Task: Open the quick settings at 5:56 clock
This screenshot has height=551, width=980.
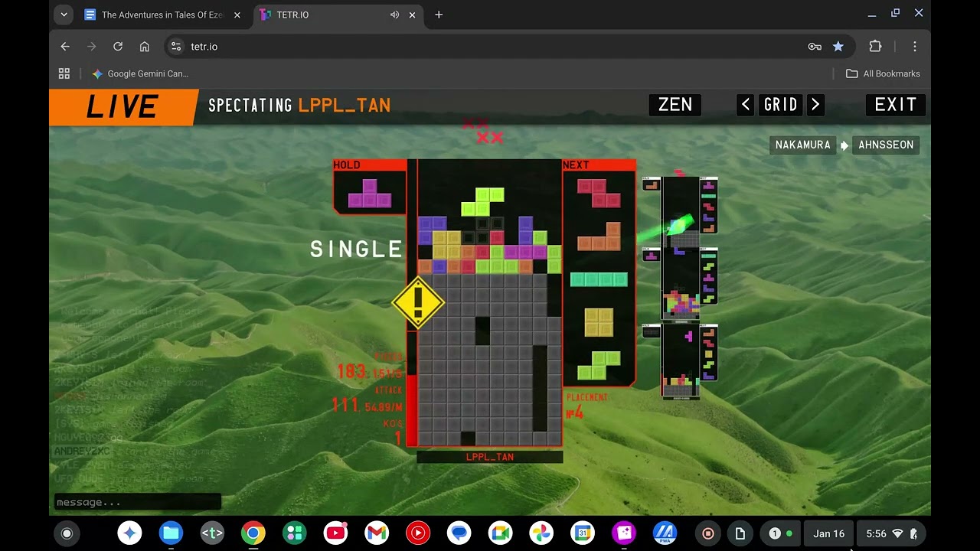Action: coord(891,533)
